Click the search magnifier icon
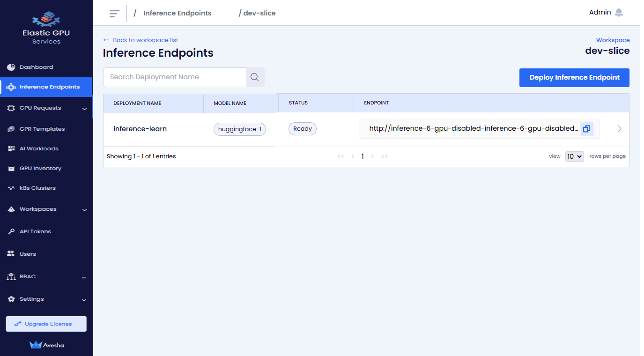 255,77
